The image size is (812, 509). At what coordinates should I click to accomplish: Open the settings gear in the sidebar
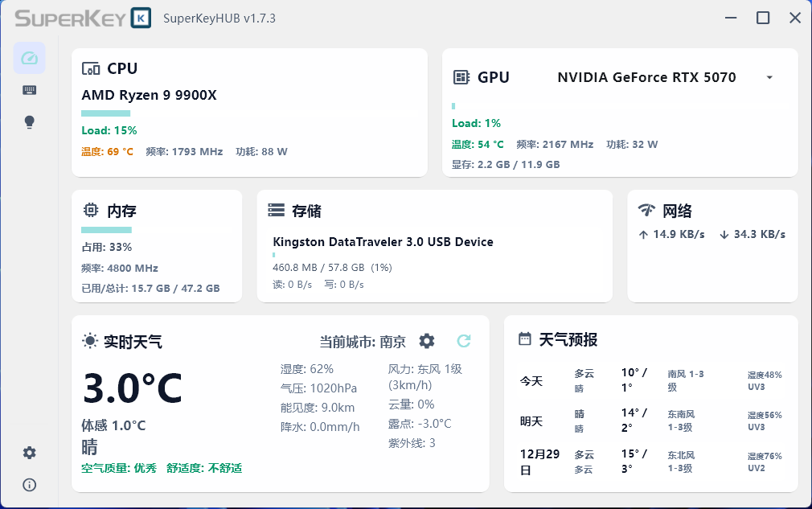[30, 453]
